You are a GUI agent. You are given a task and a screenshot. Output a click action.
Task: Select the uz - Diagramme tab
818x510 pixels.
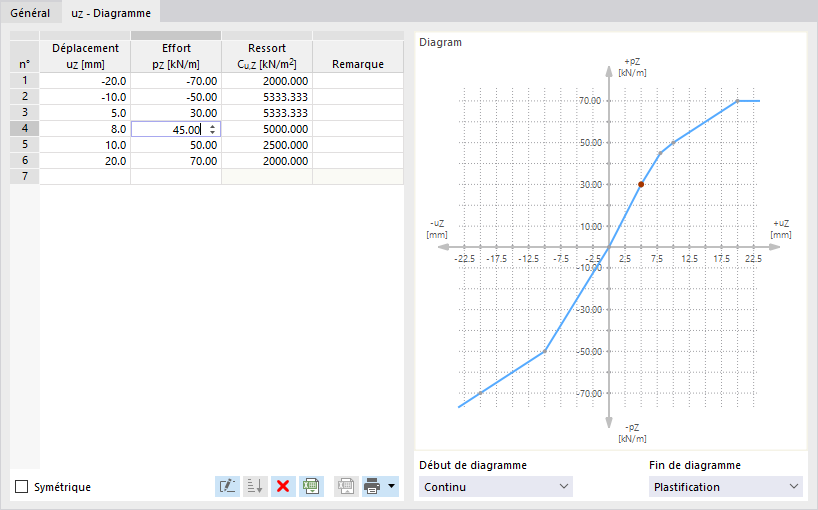click(111, 13)
